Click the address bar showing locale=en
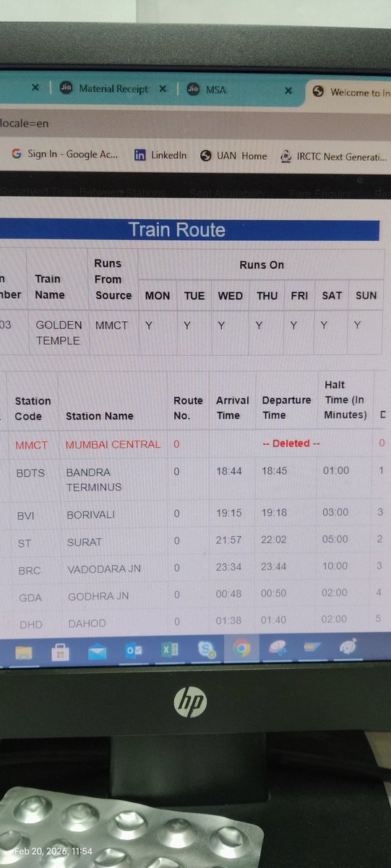The width and height of the screenshot is (391, 868). point(195,123)
